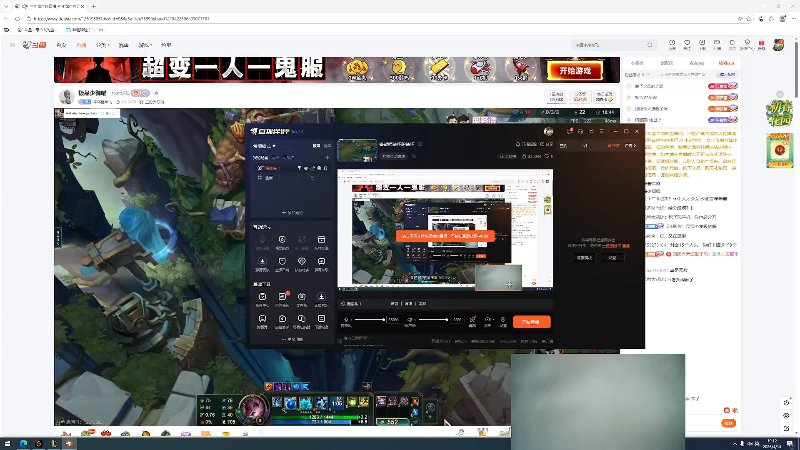Image resolution: width=800 pixels, height=450 pixels.
Task: Click the start-game button on the red banner ad
Action: pos(575,71)
